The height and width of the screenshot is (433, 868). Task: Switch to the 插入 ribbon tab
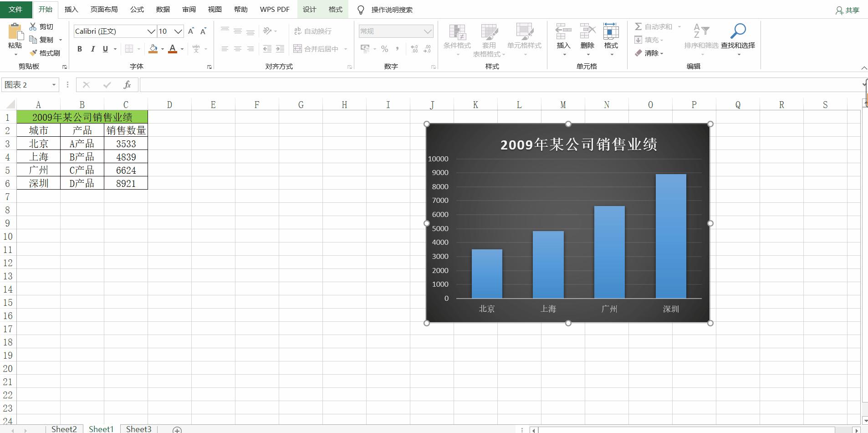(x=71, y=9)
